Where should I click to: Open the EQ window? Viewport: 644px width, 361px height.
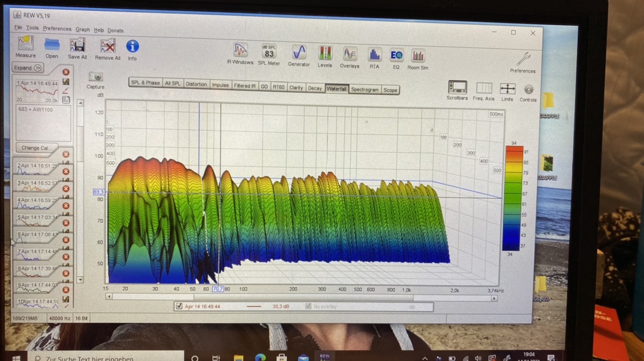(x=396, y=55)
